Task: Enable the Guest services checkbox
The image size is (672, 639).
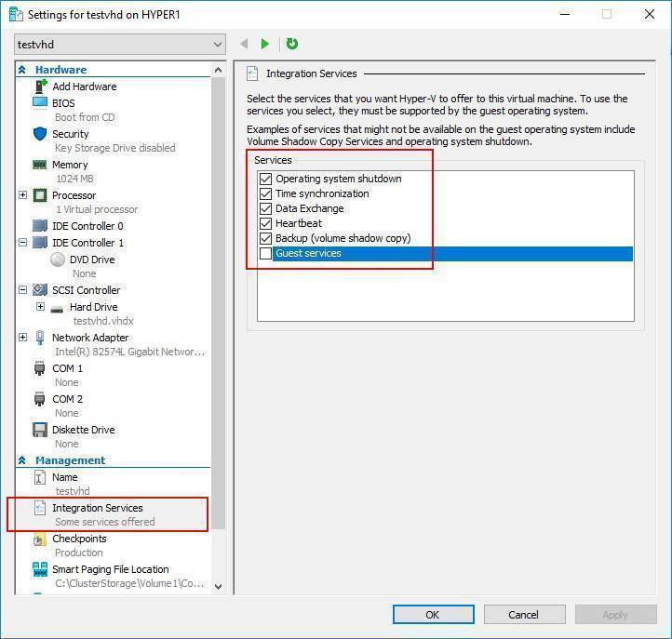Action: coord(265,254)
